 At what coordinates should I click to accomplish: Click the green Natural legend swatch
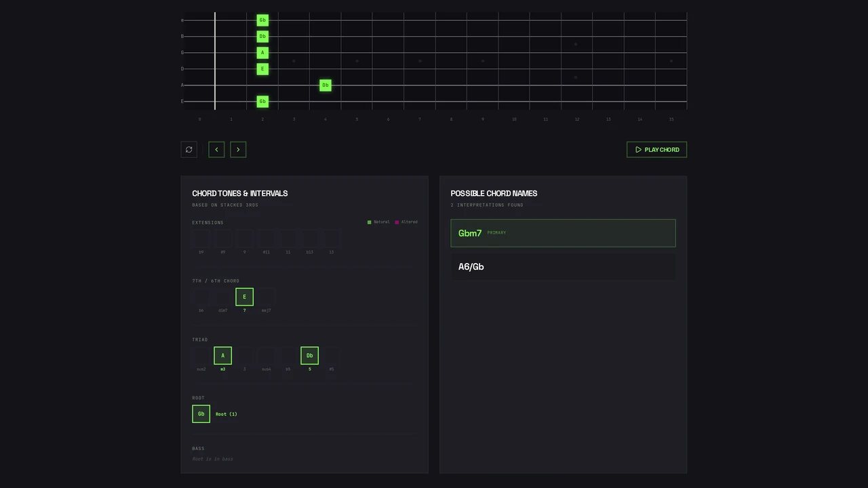[370, 222]
